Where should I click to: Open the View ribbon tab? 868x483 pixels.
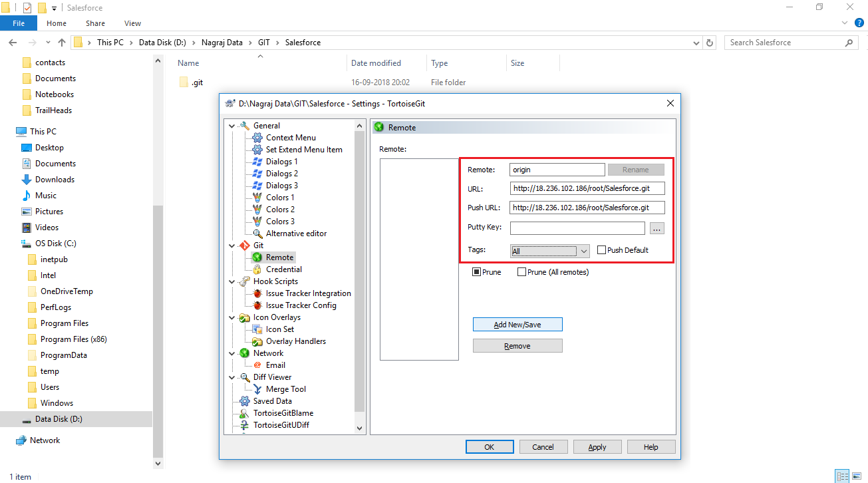click(132, 23)
